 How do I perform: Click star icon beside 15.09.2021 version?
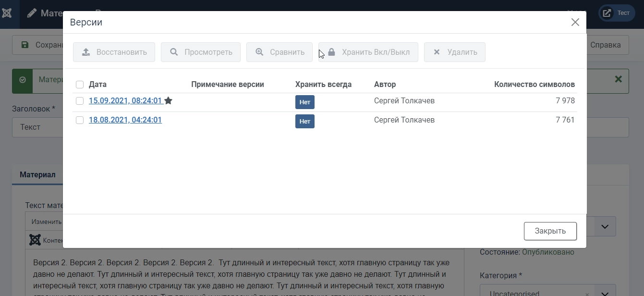pos(168,101)
